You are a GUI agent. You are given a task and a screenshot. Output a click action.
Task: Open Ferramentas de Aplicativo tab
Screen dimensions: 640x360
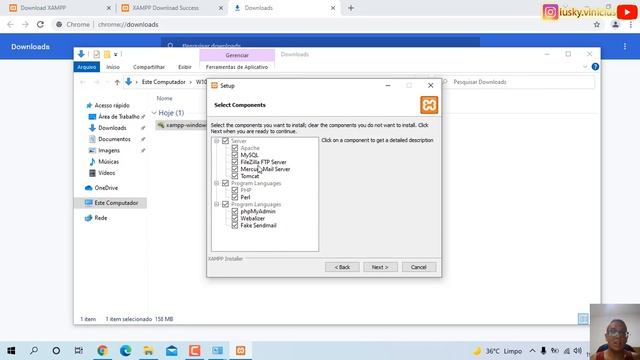tap(237, 67)
